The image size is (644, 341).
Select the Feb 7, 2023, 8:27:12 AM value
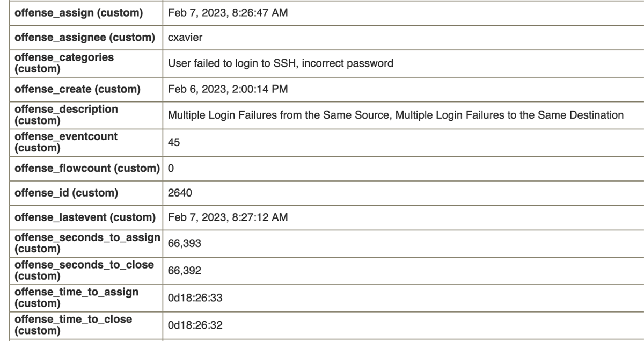(228, 217)
